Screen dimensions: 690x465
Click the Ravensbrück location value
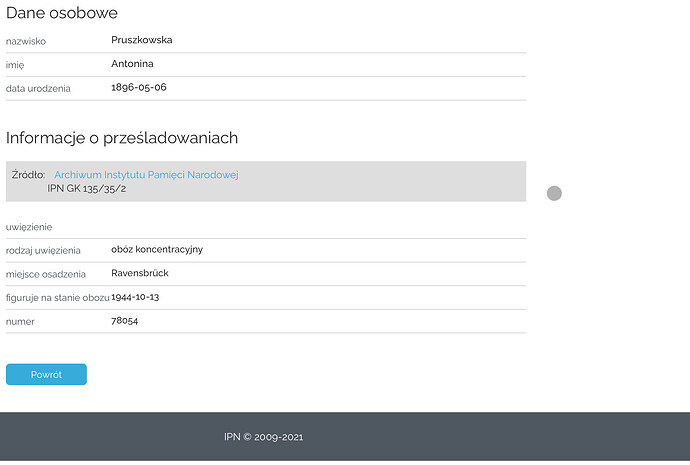140,273
